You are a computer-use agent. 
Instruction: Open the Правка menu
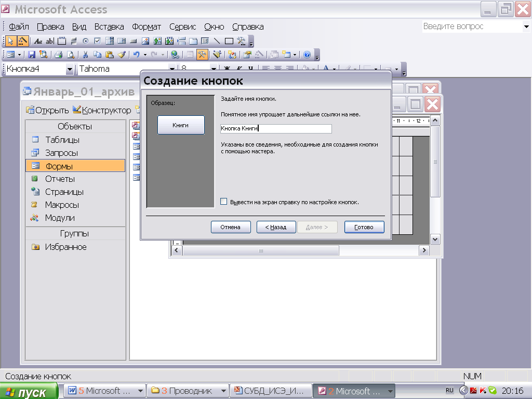pyautogui.click(x=50, y=26)
